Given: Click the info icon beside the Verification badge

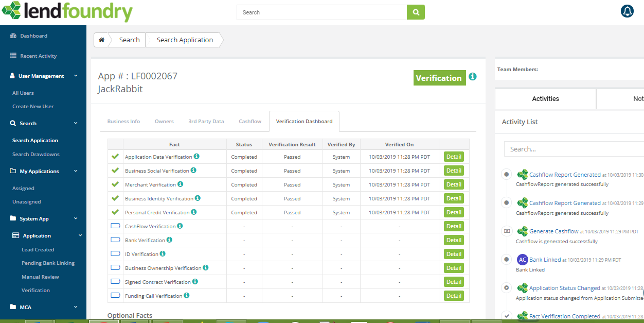Looking at the screenshot, I should pos(472,76).
